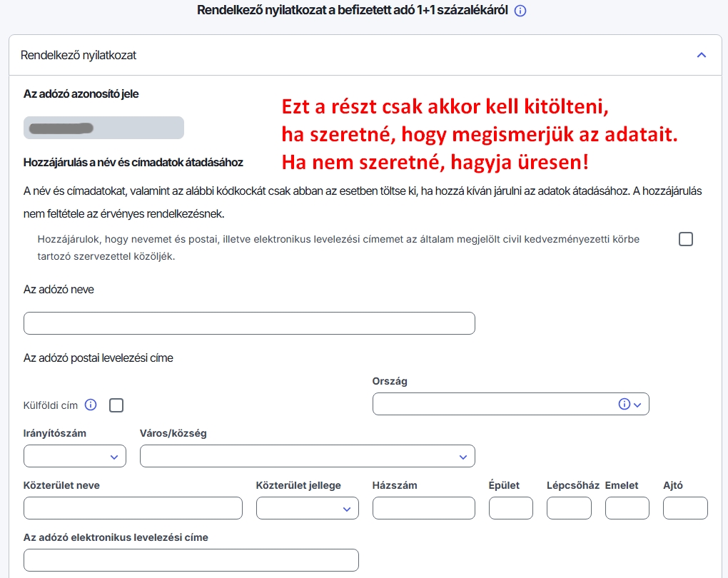The width and height of the screenshot is (728, 578).
Task: Check the consent Hozzájárulok checkbox
Action: pyautogui.click(x=685, y=239)
